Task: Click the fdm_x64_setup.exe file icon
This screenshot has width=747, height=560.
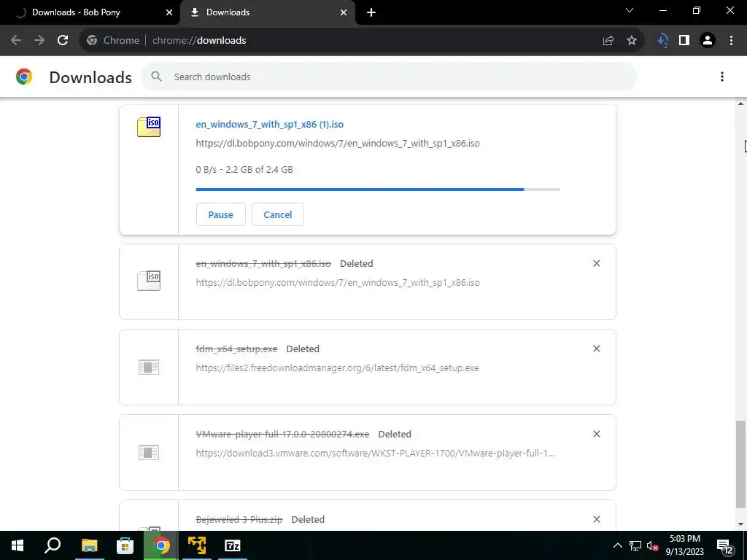Action: pyautogui.click(x=149, y=367)
